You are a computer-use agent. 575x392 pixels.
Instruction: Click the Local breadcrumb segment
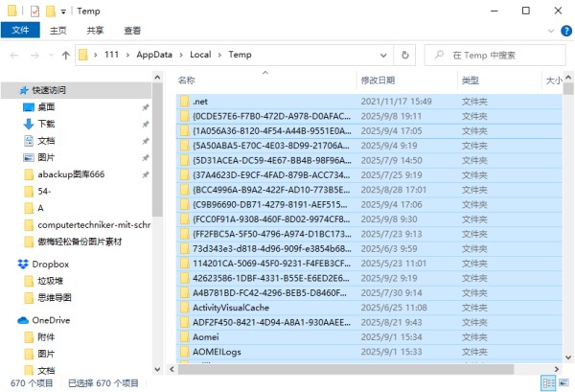pyautogui.click(x=200, y=55)
